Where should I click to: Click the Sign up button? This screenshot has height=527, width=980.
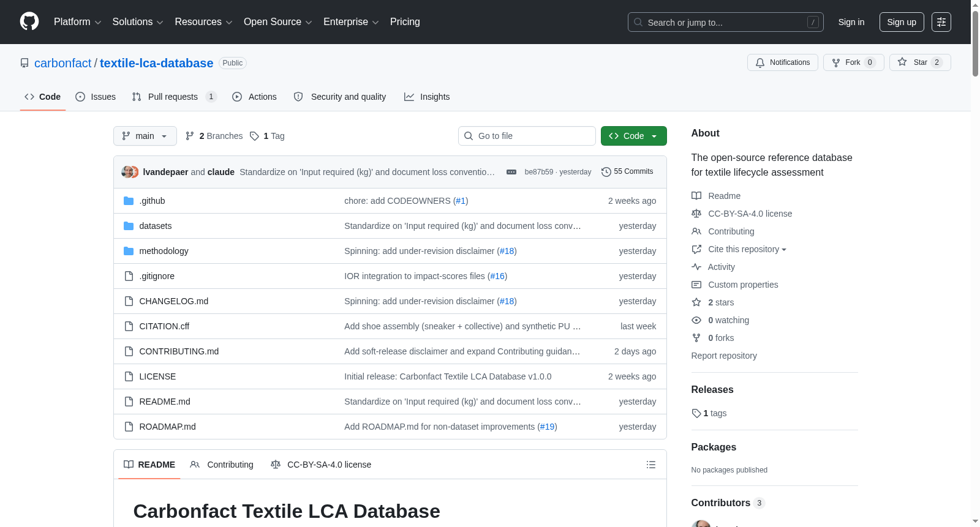pos(902,22)
